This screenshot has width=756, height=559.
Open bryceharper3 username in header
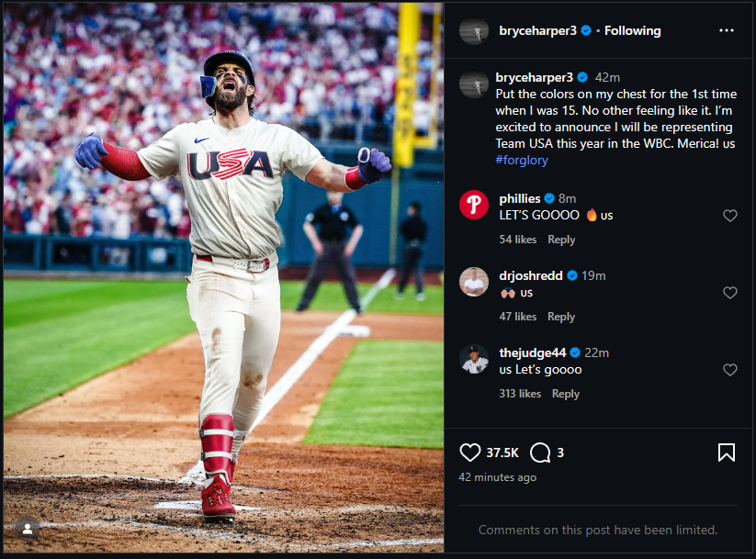[x=537, y=30]
